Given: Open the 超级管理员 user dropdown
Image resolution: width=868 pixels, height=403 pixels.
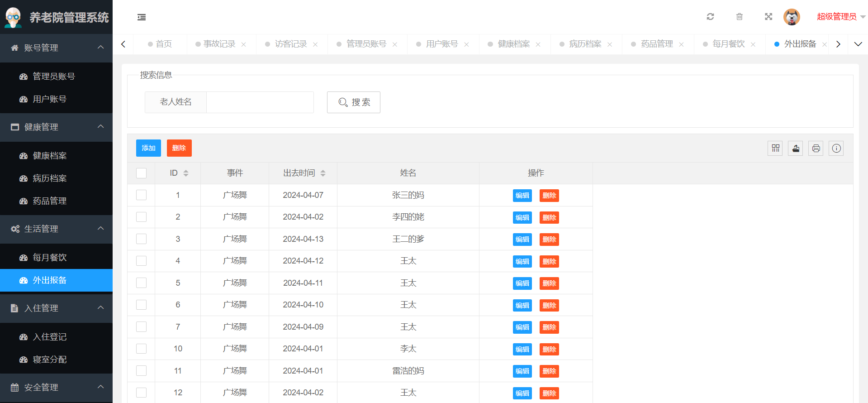Looking at the screenshot, I should tap(841, 17).
